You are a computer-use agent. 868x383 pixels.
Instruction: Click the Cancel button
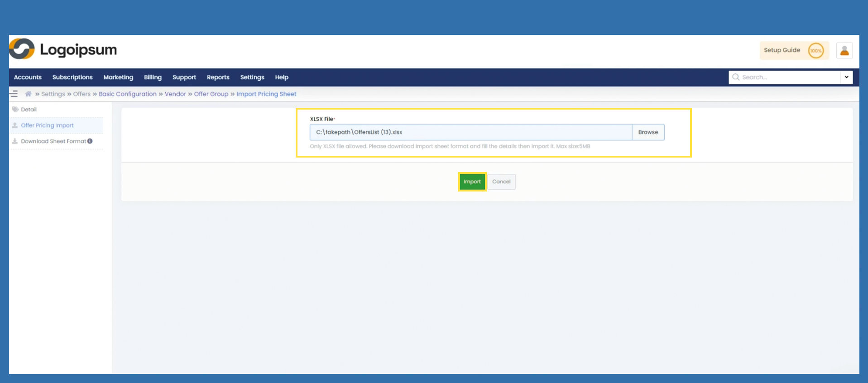click(501, 182)
